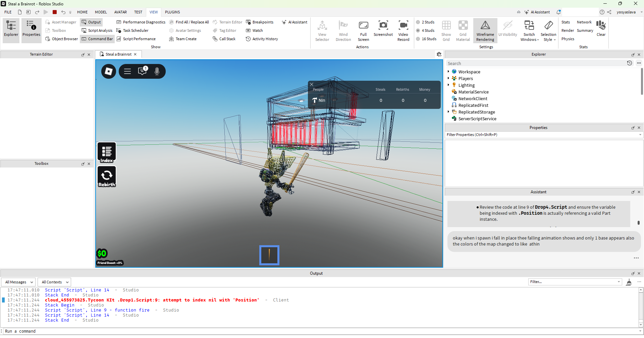
Task: Click the AI Assistant ribbon button
Action: click(x=294, y=22)
